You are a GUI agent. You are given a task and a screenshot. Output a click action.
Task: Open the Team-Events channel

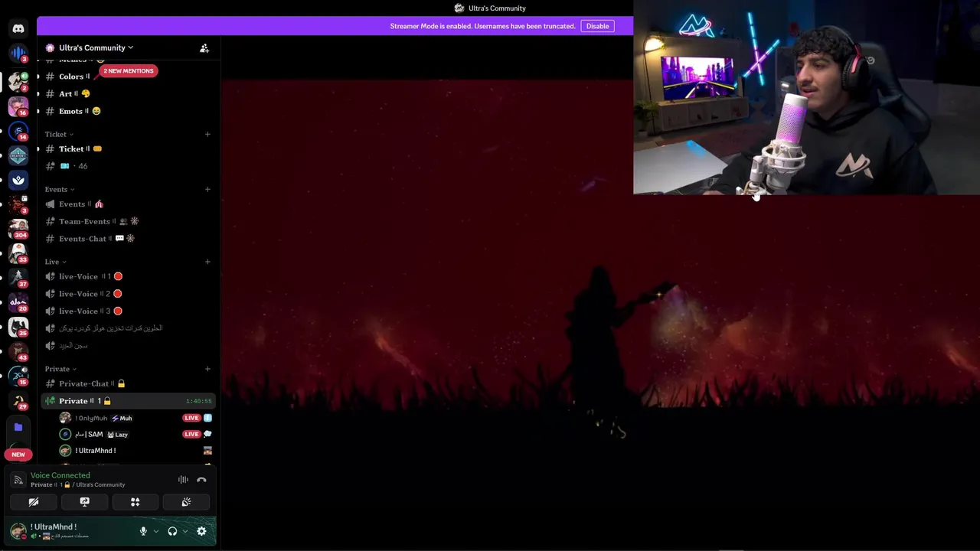coord(128,221)
